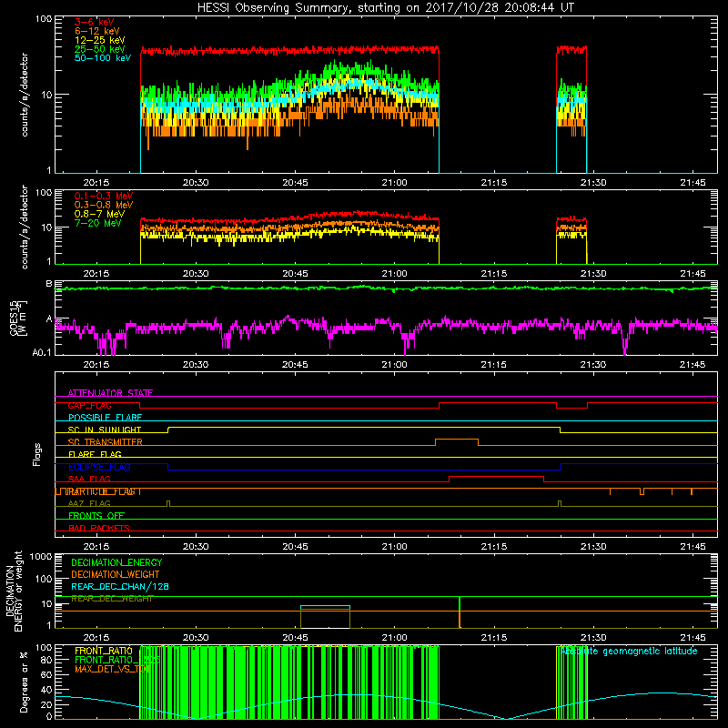Click the SC_IN_SUNLIGHT flag label
The height and width of the screenshot is (728, 728).
[x=105, y=430]
